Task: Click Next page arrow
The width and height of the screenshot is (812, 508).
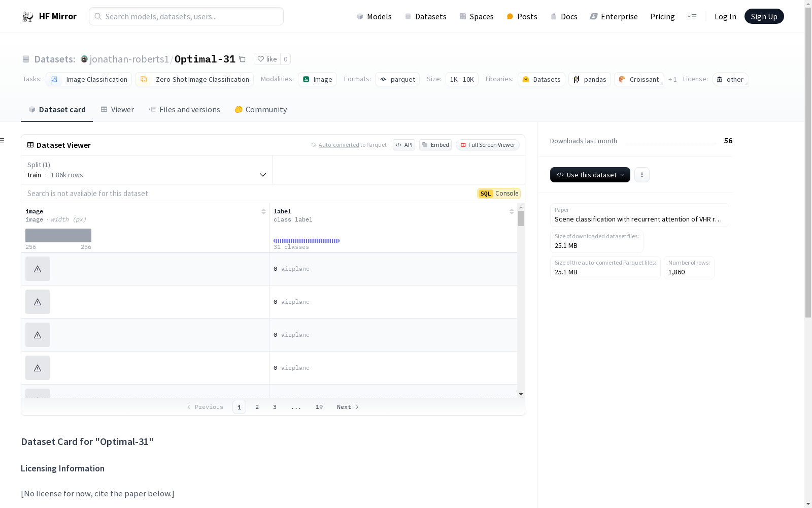Action: [348, 407]
